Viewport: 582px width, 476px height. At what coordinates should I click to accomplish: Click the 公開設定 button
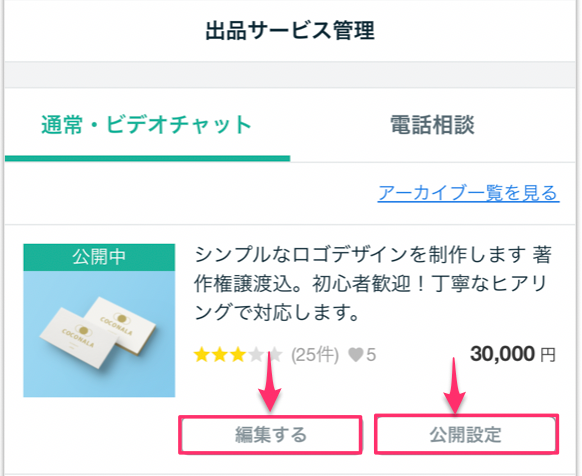coord(466,435)
